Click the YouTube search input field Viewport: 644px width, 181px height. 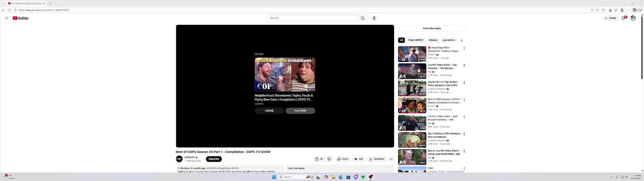click(312, 18)
